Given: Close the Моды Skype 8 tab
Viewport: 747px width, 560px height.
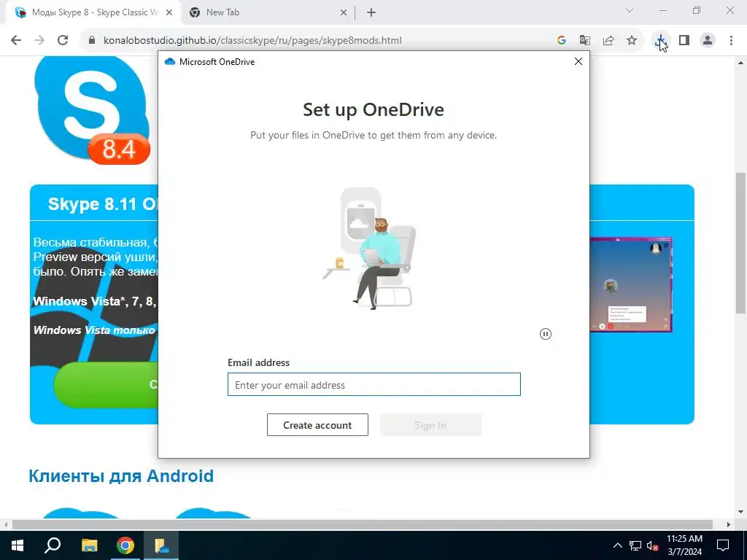Looking at the screenshot, I should pos(169,13).
